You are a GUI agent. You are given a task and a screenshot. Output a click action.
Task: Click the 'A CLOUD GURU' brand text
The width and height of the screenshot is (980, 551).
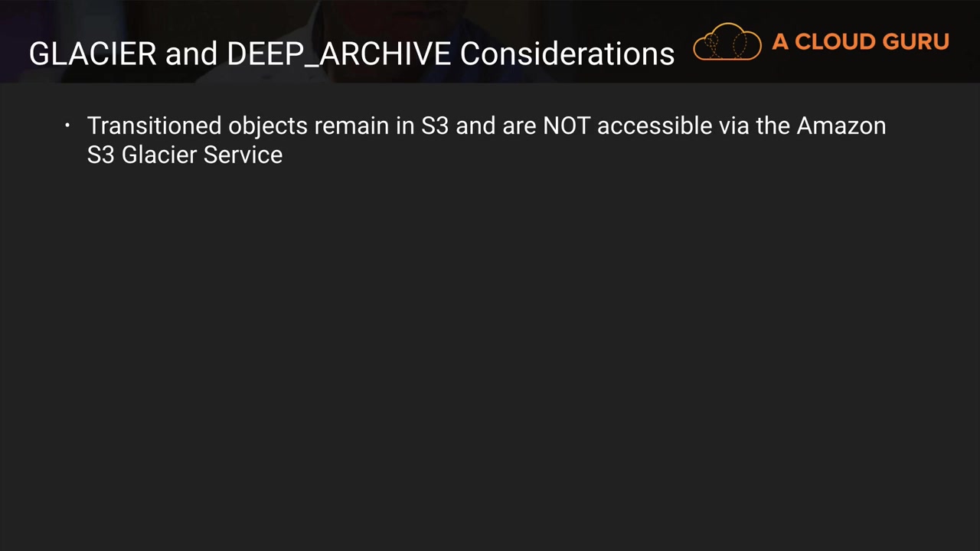click(861, 42)
